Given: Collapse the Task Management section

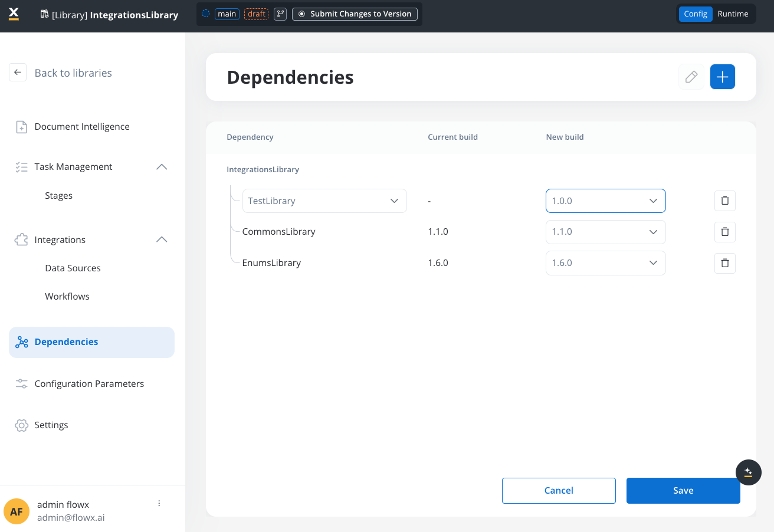Looking at the screenshot, I should 162,167.
